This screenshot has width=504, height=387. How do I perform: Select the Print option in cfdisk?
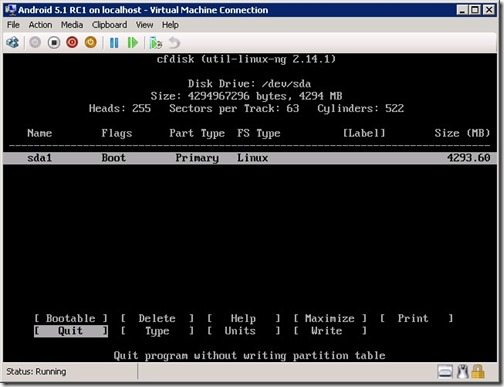pyautogui.click(x=416, y=318)
